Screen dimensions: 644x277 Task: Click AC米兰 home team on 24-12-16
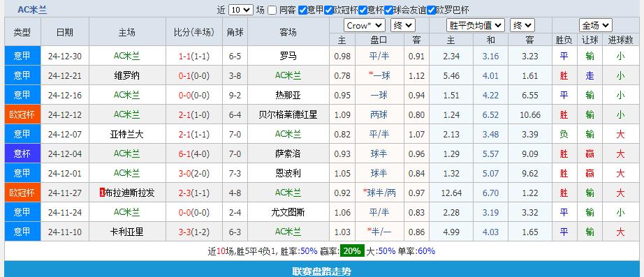pos(127,95)
